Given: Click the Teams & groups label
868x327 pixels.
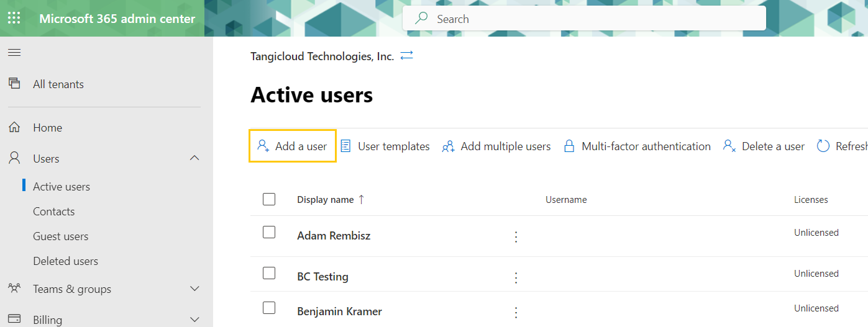Looking at the screenshot, I should click(72, 289).
